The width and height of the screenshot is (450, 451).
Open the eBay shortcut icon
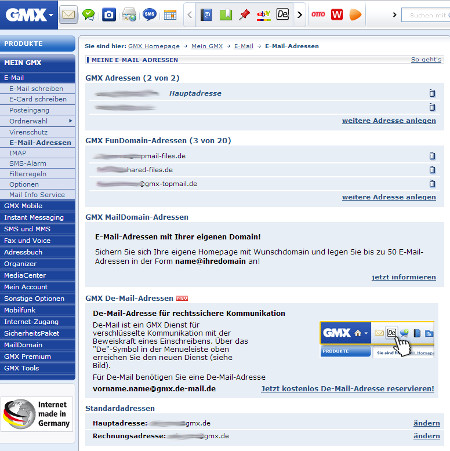[x=264, y=15]
